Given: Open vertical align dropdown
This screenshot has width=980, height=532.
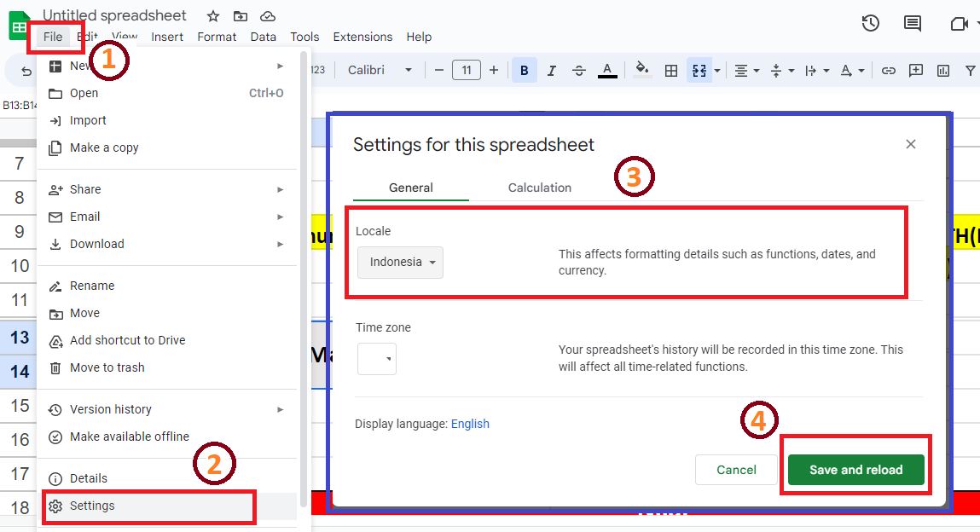Looking at the screenshot, I should [x=781, y=71].
